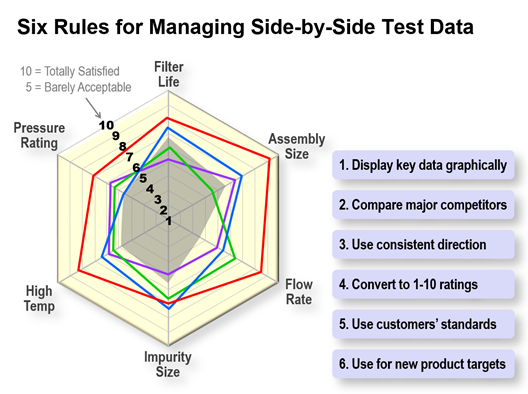Click the 'Pressure Rating' axis label

click(39, 135)
